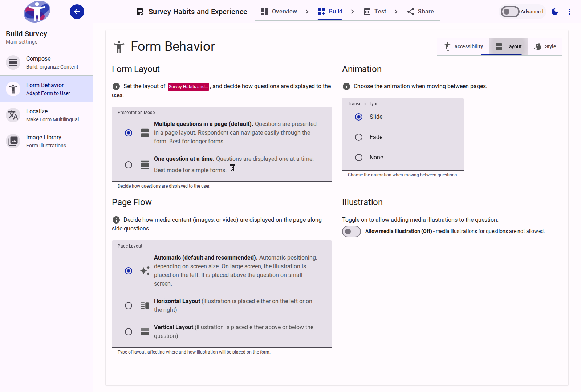
Task: Click chevron between Test and Share
Action: tap(396, 12)
